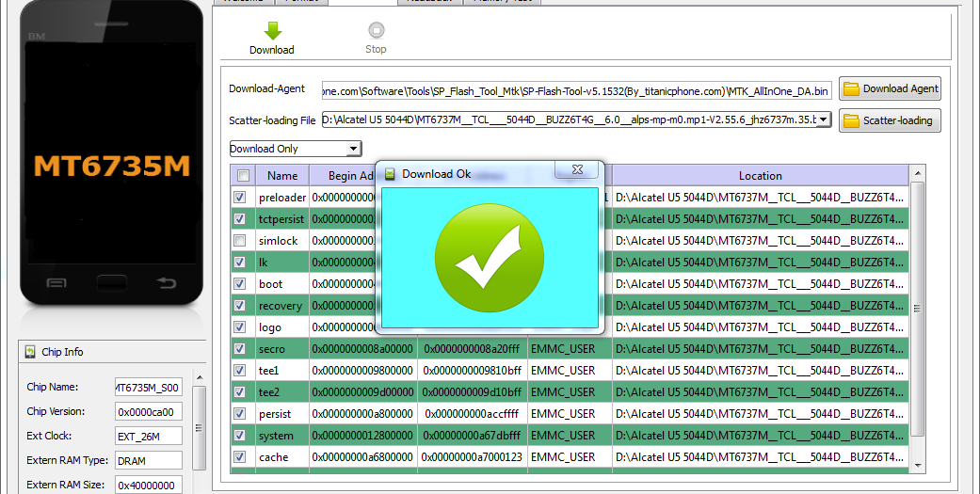Screen dimensions: 980x494
Task: Uncheck the lk partition
Action: point(239,263)
